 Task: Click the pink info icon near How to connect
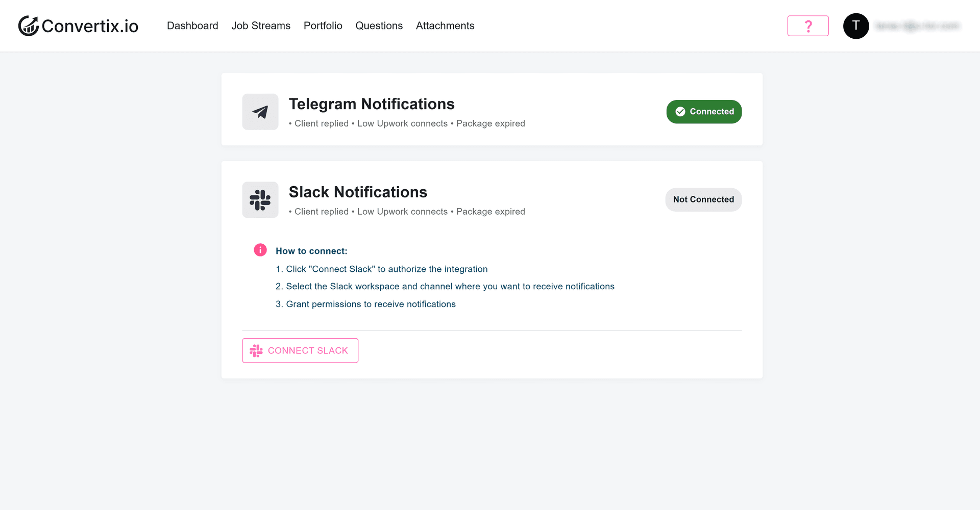pos(260,250)
